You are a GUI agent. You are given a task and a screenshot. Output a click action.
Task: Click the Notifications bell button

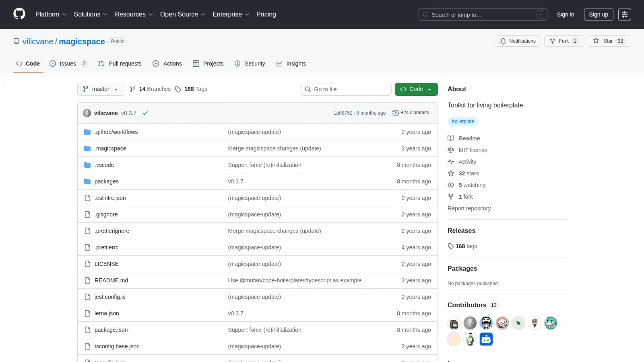[518, 41]
